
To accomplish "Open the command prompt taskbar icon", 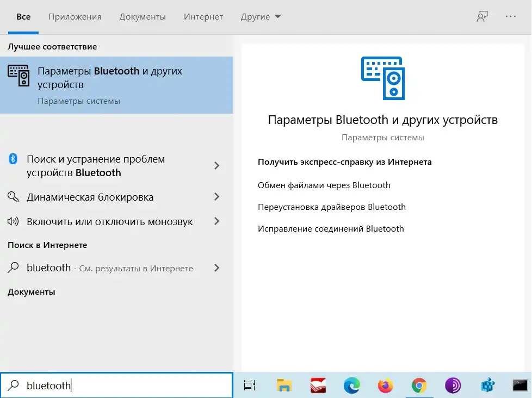I will pos(520,385).
